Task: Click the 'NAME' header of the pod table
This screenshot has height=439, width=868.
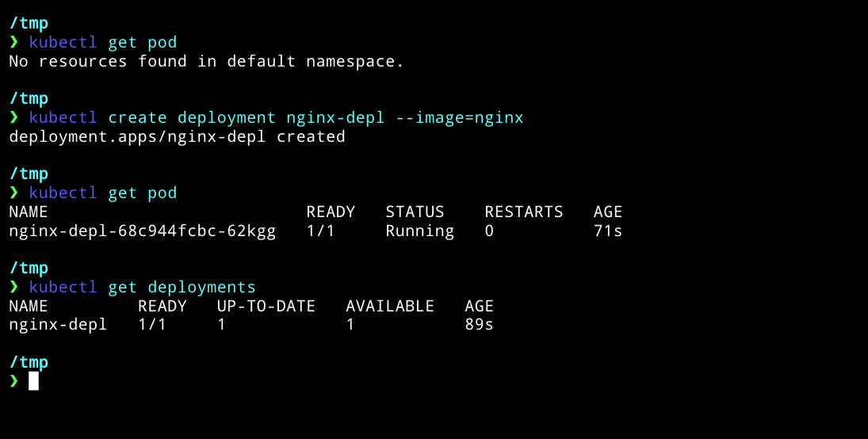Action: (x=29, y=212)
